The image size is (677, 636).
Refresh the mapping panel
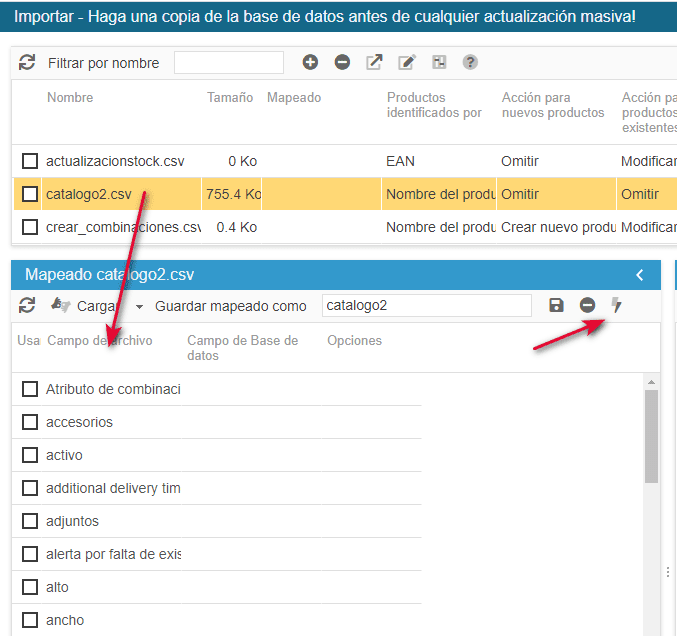(x=27, y=306)
